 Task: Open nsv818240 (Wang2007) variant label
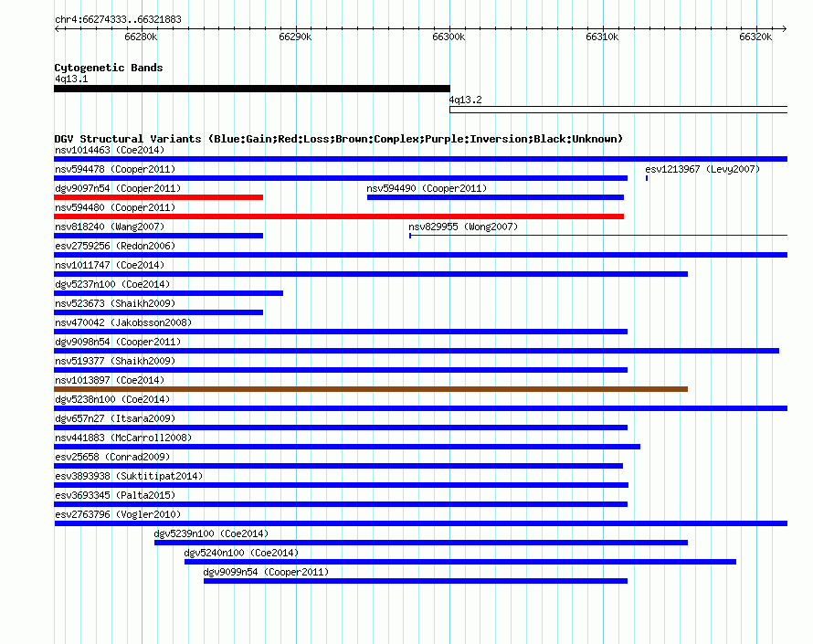pyautogui.click(x=110, y=227)
